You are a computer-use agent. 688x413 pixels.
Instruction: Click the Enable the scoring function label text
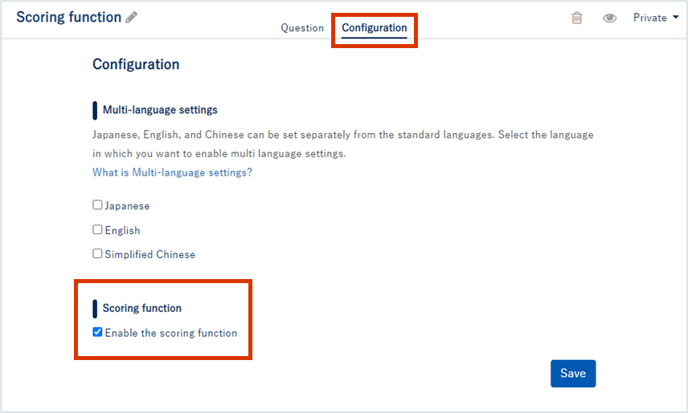tap(171, 333)
